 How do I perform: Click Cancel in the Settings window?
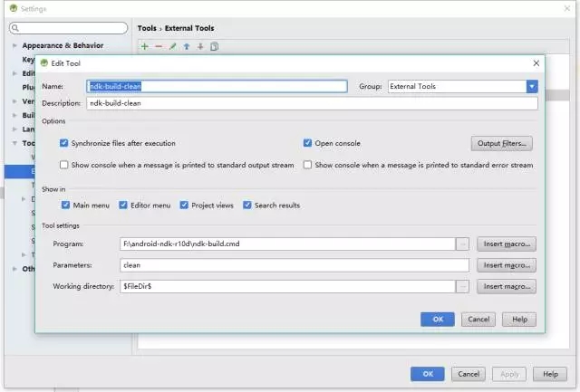pos(469,374)
